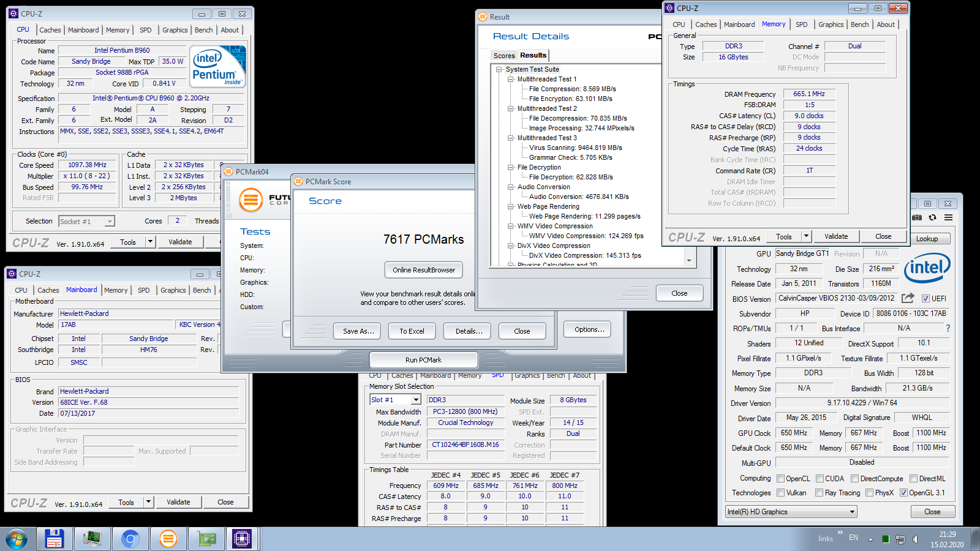980x551 pixels.
Task: Click the Futuremark logo in PCMark04 window
Action: 251,200
